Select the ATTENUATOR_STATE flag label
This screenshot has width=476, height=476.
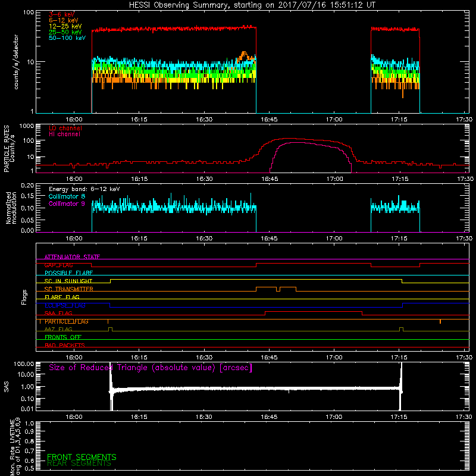(x=72, y=257)
